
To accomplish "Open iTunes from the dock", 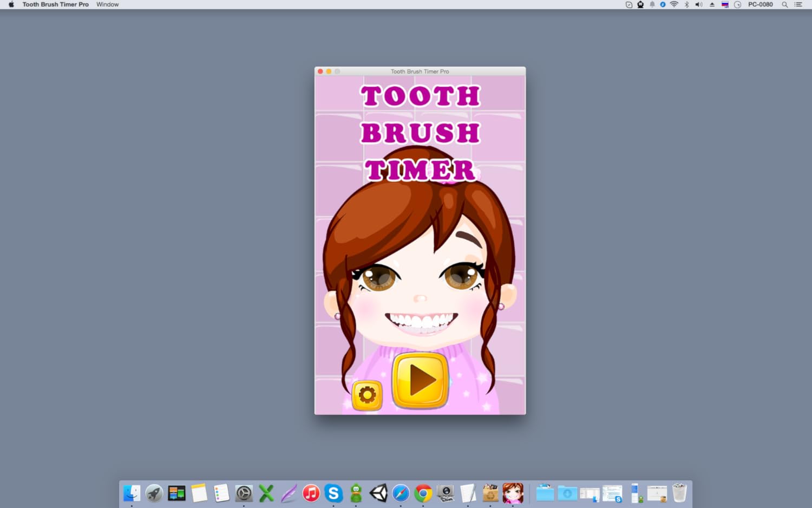I will click(x=311, y=493).
